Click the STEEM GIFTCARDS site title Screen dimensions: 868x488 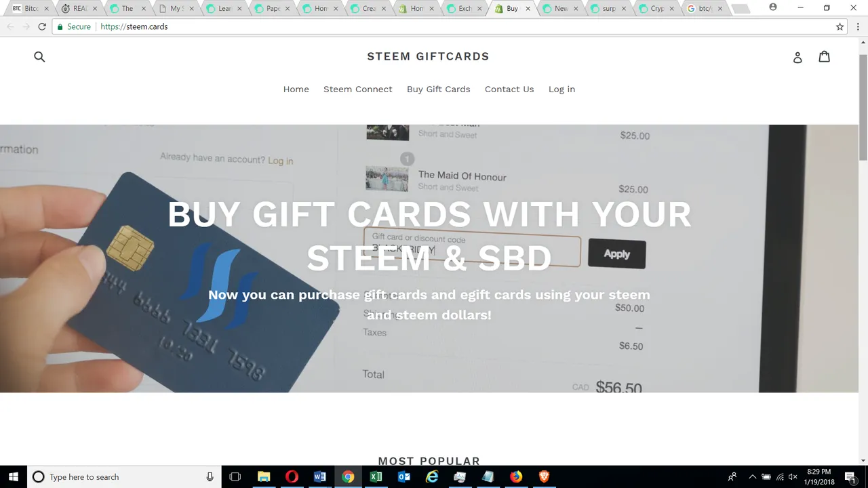(428, 56)
